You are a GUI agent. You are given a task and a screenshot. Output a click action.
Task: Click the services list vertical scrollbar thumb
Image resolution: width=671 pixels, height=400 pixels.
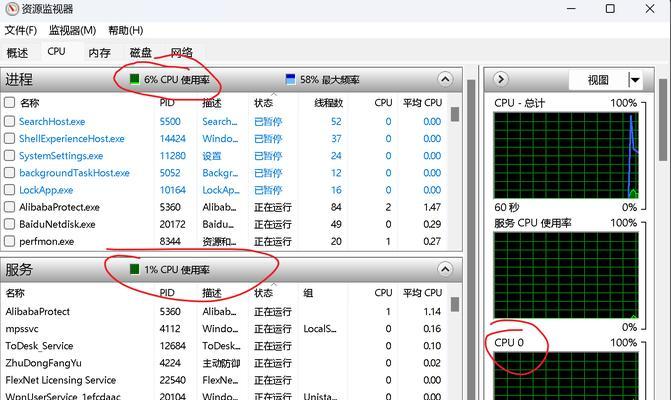coord(455,305)
